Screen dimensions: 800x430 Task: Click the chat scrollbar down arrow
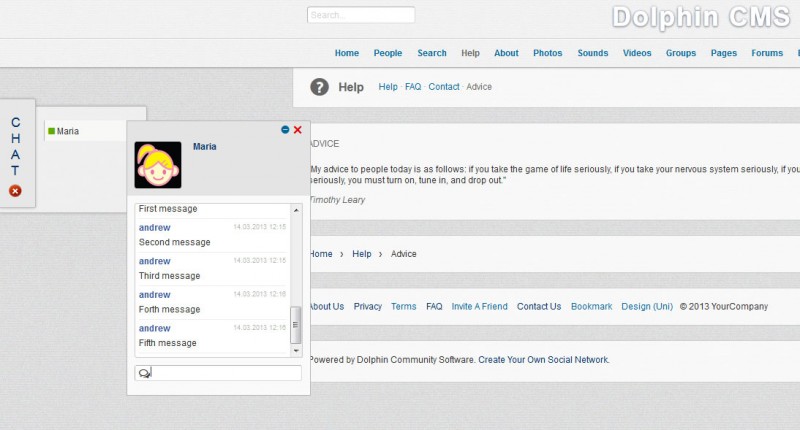[296, 351]
